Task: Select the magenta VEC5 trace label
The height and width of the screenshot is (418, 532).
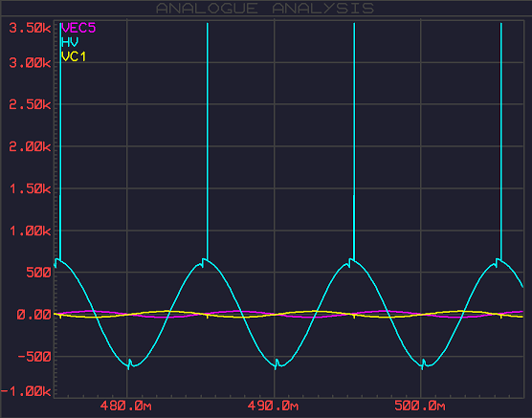Action: (x=78, y=28)
